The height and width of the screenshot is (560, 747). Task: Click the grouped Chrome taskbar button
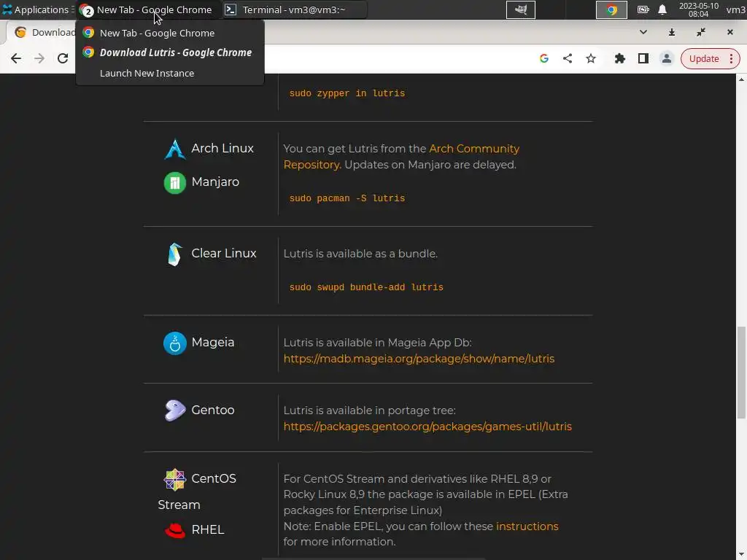(x=147, y=9)
